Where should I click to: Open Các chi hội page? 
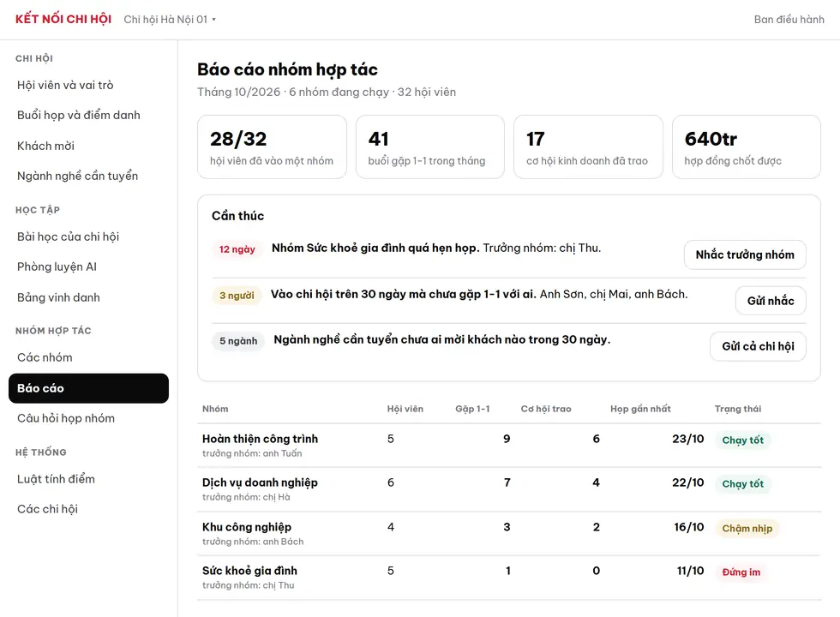click(88, 509)
